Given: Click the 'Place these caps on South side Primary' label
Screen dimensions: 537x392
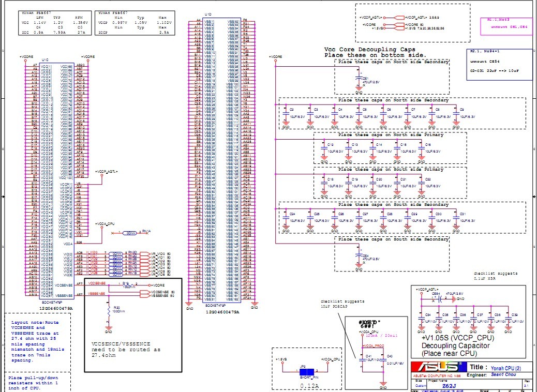Looking at the screenshot, I should tap(391, 170).
